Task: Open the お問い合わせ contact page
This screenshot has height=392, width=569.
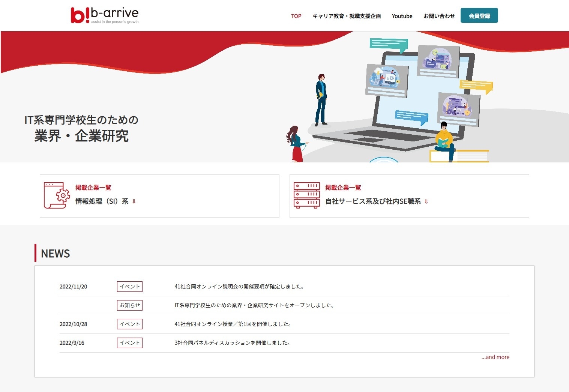Action: pos(439,16)
